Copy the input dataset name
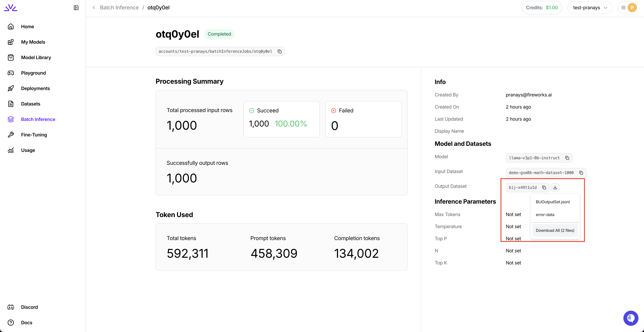Image resolution: width=644 pixels, height=332 pixels. click(581, 173)
